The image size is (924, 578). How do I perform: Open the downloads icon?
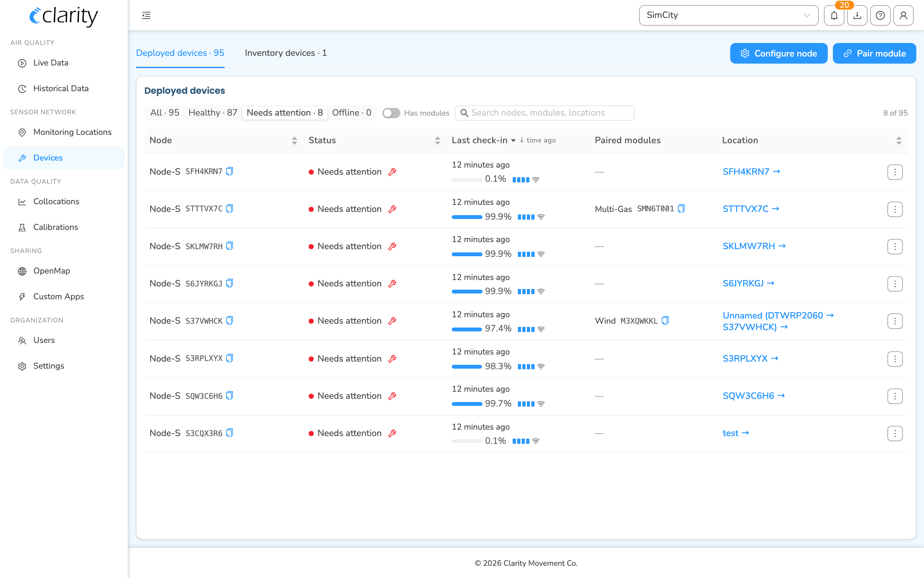point(857,15)
